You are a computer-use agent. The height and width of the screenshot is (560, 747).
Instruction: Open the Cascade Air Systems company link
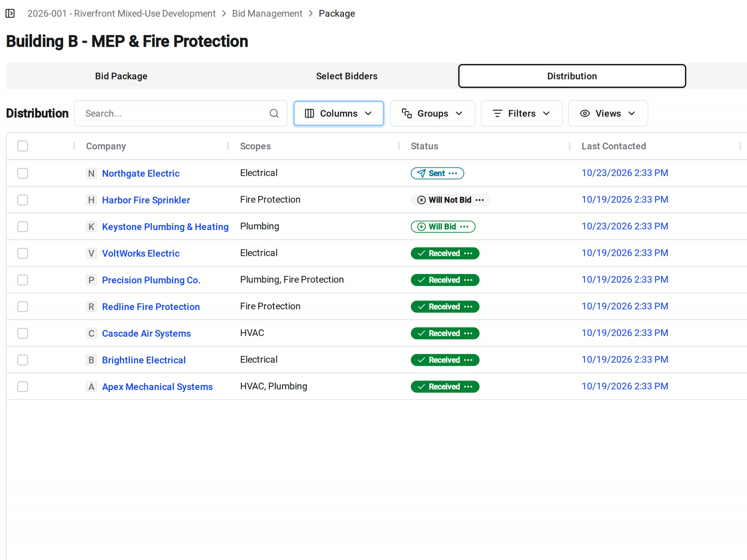[147, 333]
